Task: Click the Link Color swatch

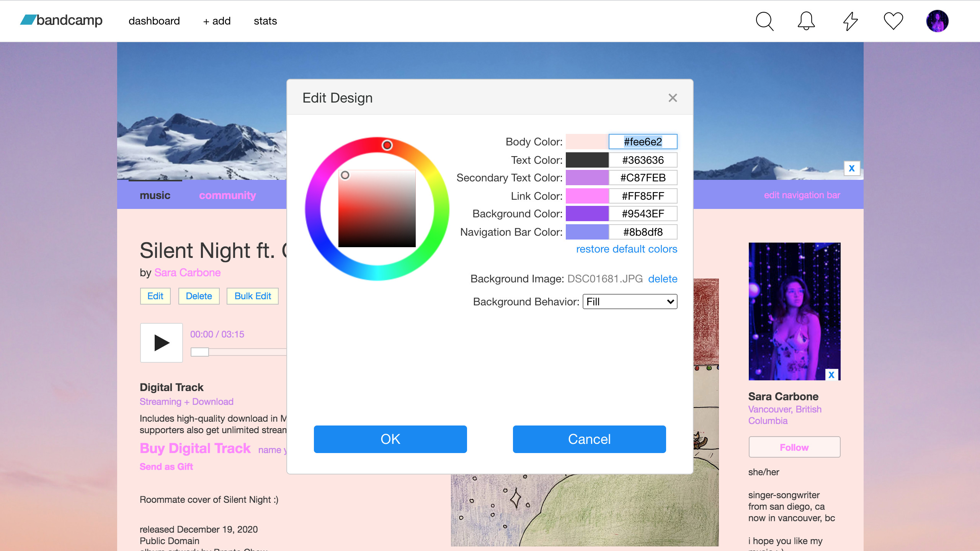Action: [587, 196]
